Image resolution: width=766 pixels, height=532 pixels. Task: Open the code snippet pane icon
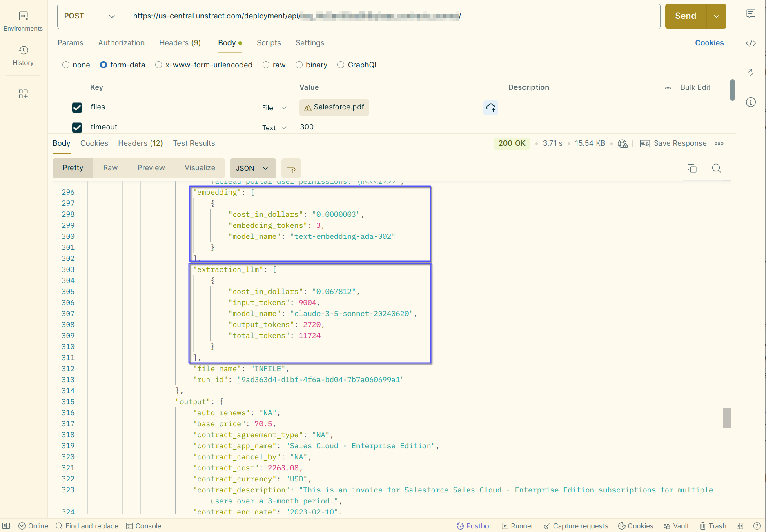(750, 43)
